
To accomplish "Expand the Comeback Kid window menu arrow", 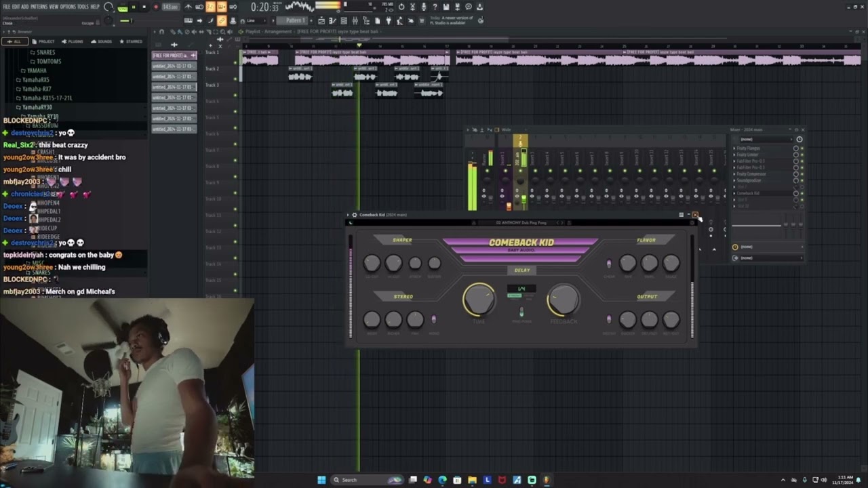I will 348,215.
